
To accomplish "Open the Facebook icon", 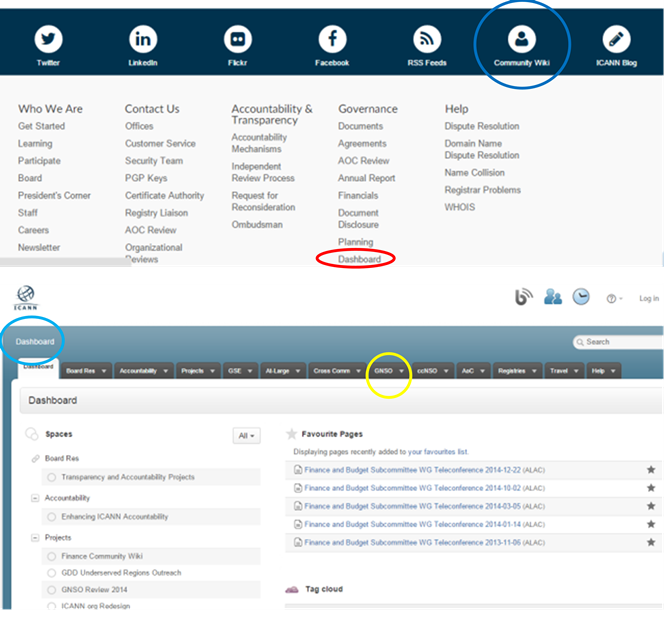I will pyautogui.click(x=332, y=39).
